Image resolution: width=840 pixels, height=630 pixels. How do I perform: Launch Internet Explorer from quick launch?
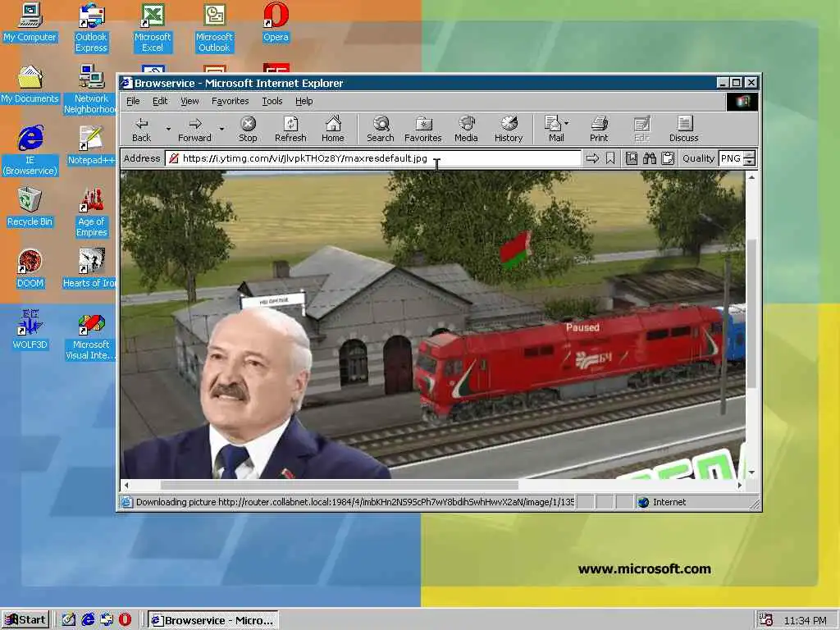click(x=88, y=619)
